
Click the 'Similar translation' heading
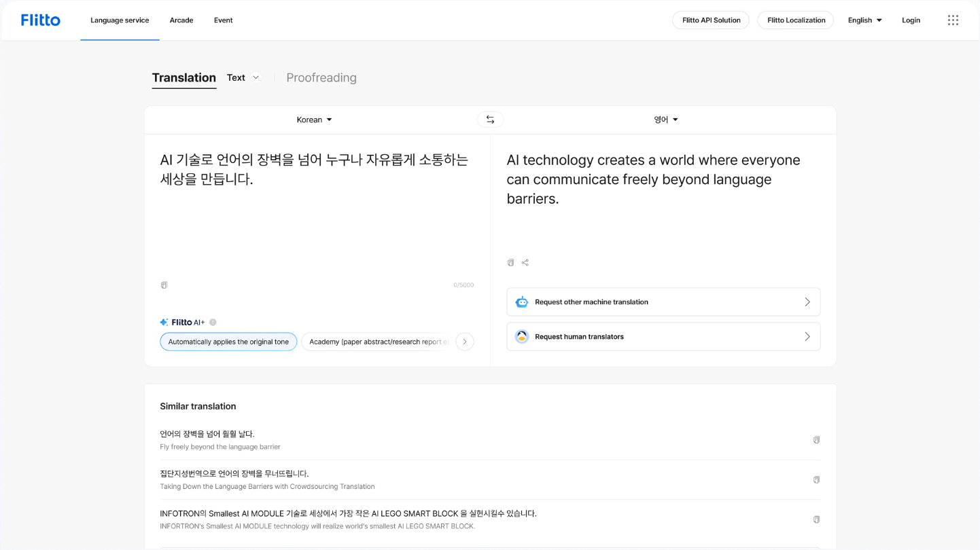198,406
